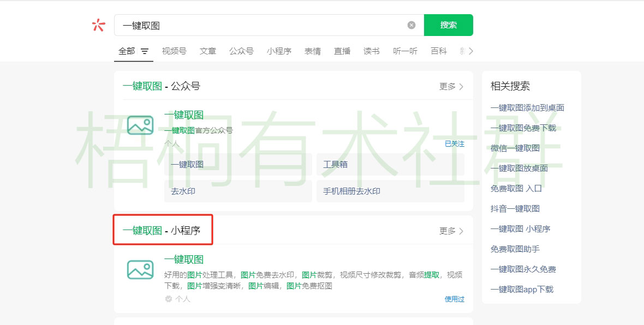Clear the search box with the X icon

pos(411,25)
